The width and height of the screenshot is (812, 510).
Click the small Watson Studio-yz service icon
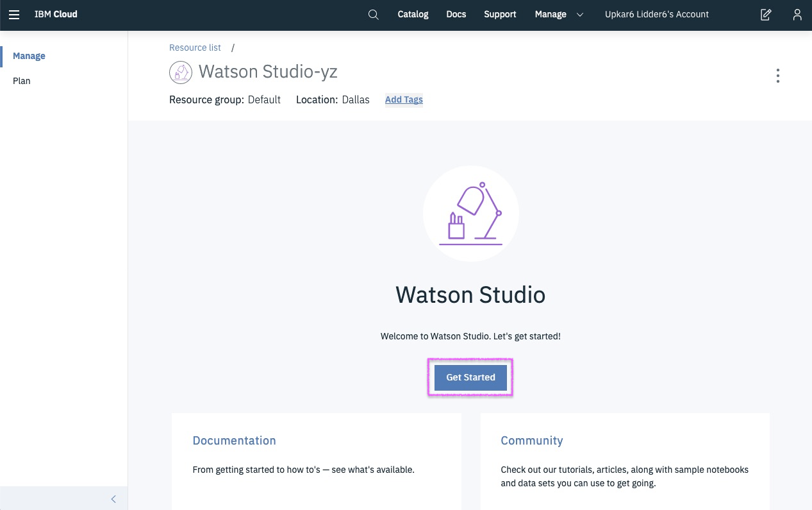(x=181, y=72)
